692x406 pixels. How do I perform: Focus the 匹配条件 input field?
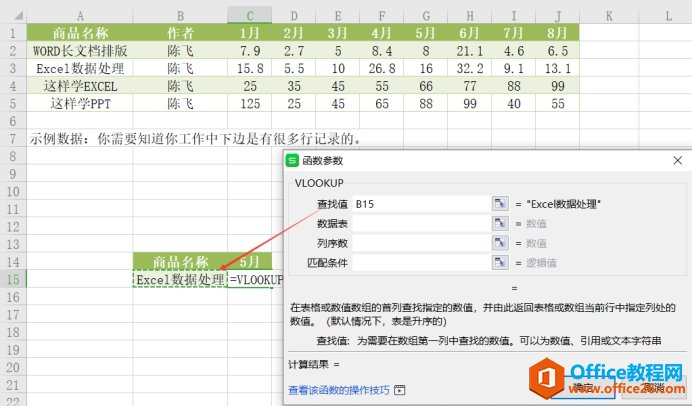pos(421,263)
